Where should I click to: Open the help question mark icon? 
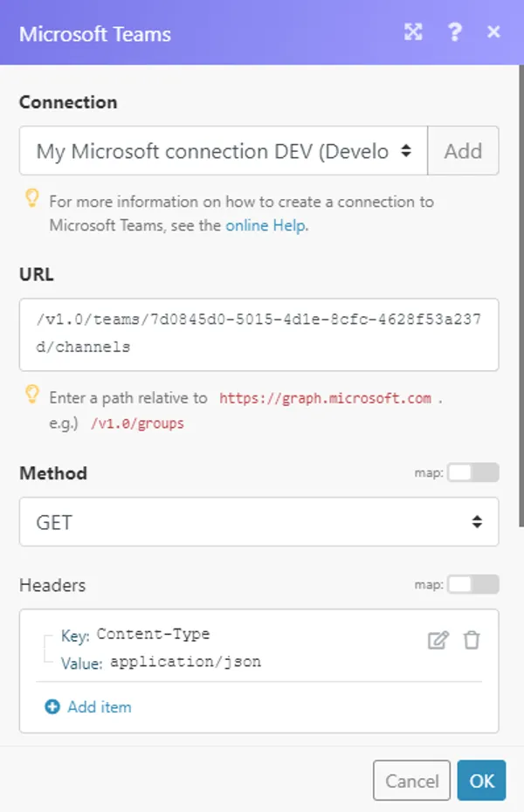[454, 32]
